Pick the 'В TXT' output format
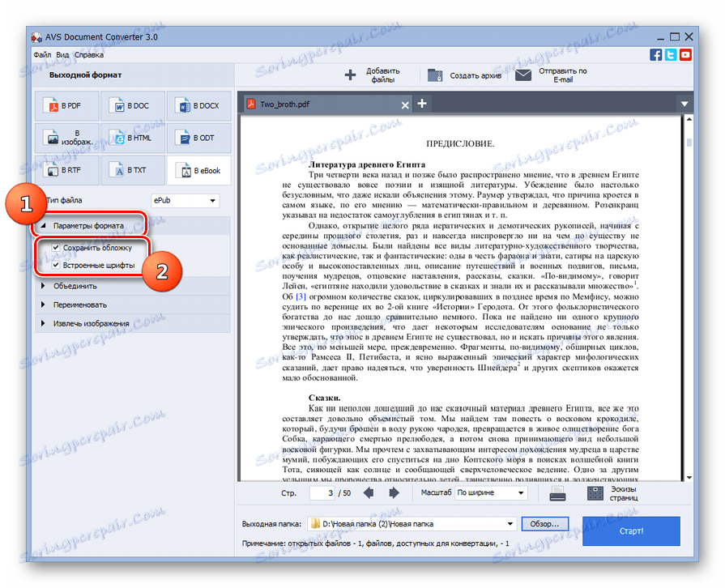Image resolution: width=725 pixels, height=588 pixels. point(133,170)
